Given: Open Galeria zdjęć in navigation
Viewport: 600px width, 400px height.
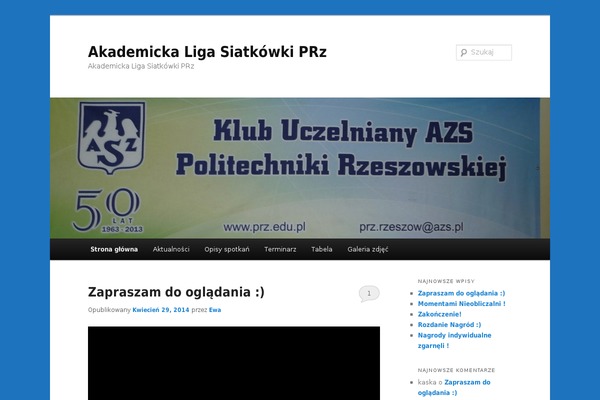Looking at the screenshot, I should click(368, 249).
